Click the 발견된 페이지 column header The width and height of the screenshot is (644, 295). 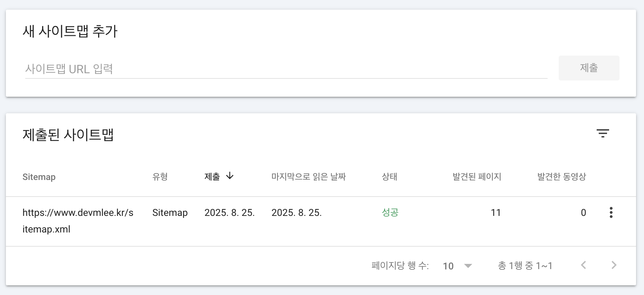point(476,177)
